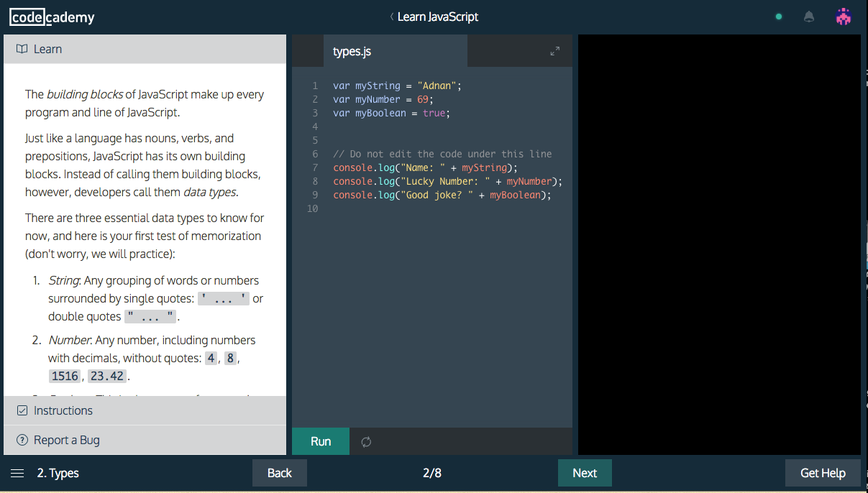Image resolution: width=868 pixels, height=493 pixels.
Task: Click the 23.42 code example
Action: [x=107, y=376]
